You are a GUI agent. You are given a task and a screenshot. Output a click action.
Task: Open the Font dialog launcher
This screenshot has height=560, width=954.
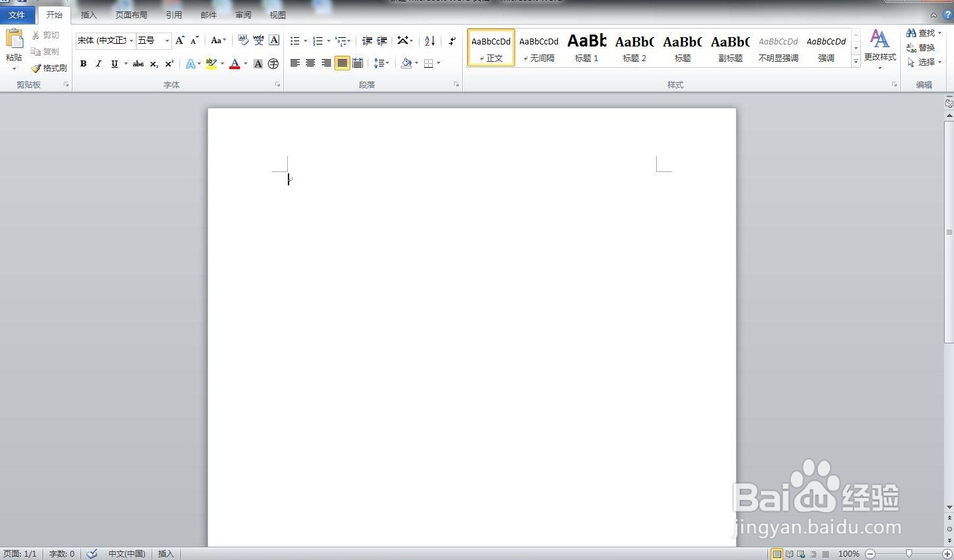tap(277, 84)
